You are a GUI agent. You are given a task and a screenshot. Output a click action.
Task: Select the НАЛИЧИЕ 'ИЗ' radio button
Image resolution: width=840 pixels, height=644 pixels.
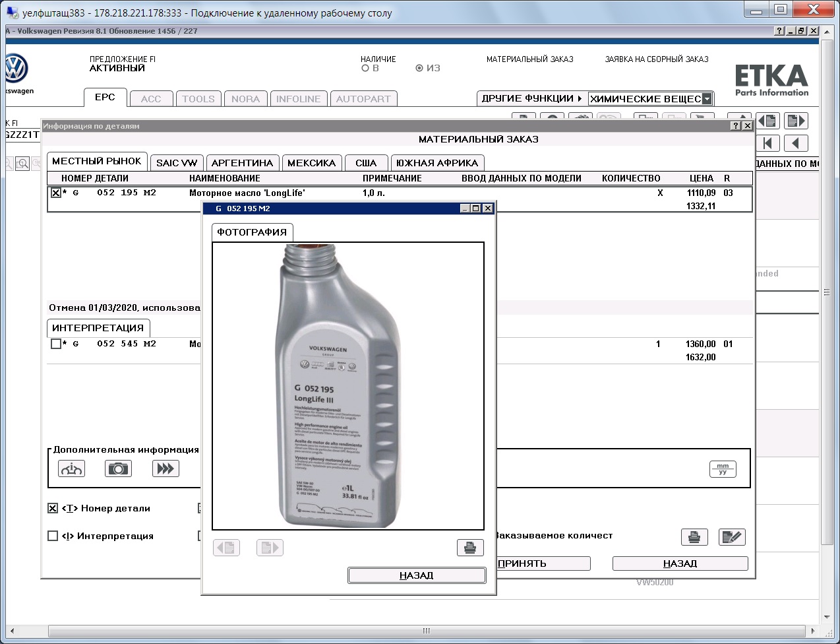(419, 68)
